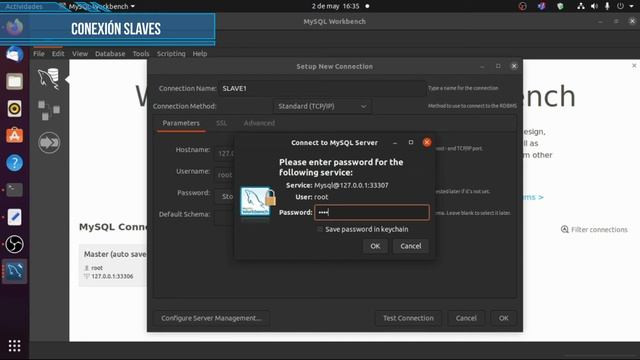Viewport: 640px width, 360px height.
Task: Click the network status tray icon
Action: [580, 6]
